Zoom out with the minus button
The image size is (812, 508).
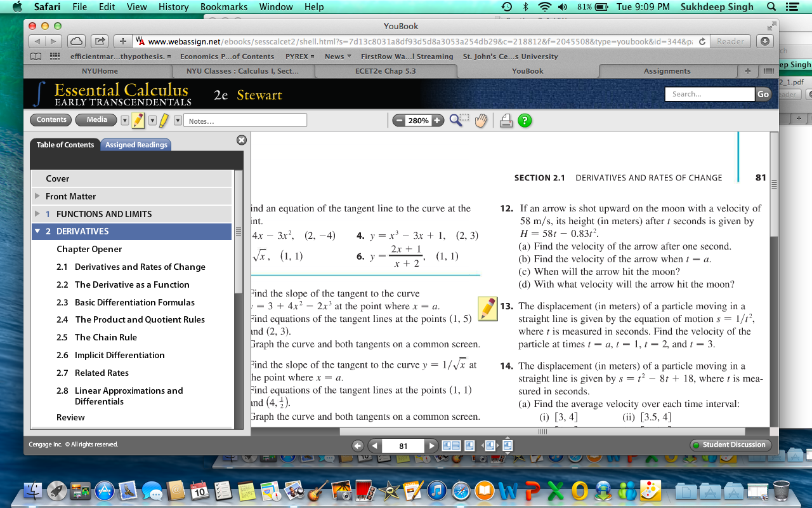(x=398, y=120)
